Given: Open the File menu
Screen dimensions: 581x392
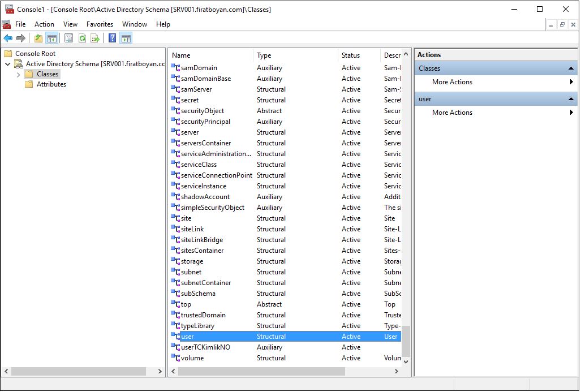Looking at the screenshot, I should click(20, 24).
